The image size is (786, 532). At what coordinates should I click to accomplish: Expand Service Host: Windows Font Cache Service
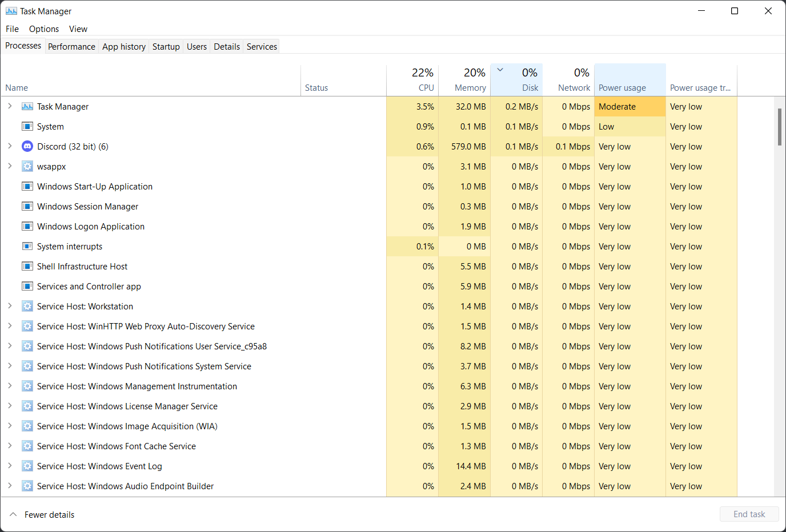point(10,446)
